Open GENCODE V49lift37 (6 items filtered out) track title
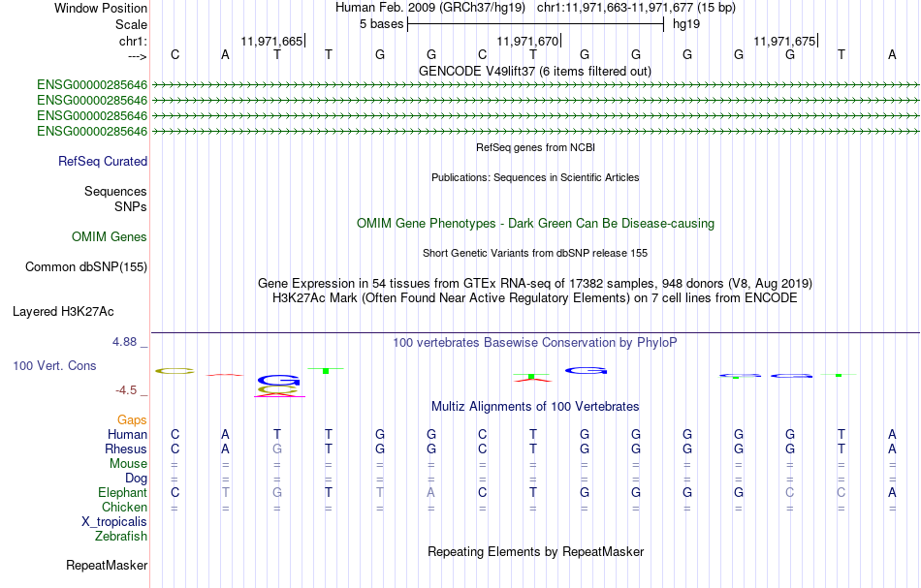The width and height of the screenshot is (921, 588). pyautogui.click(x=535, y=71)
